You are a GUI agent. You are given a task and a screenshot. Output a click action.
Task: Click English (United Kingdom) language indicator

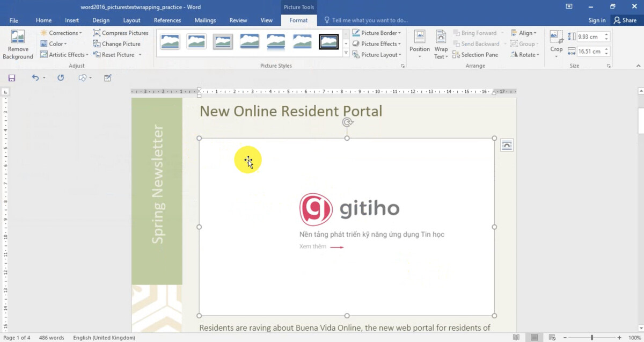tap(104, 338)
